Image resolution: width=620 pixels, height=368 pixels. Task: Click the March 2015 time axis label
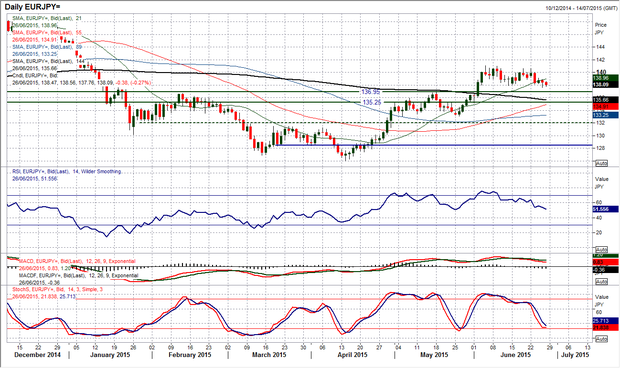click(x=269, y=355)
